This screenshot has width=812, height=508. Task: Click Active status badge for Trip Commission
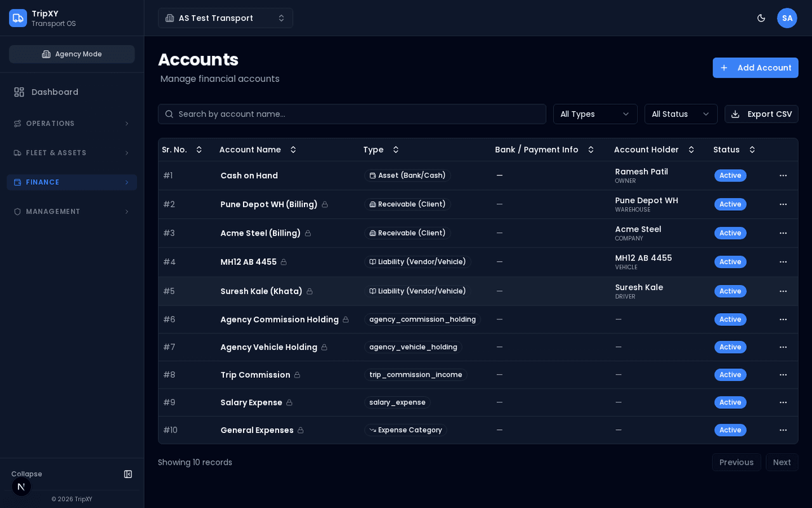pos(730,375)
